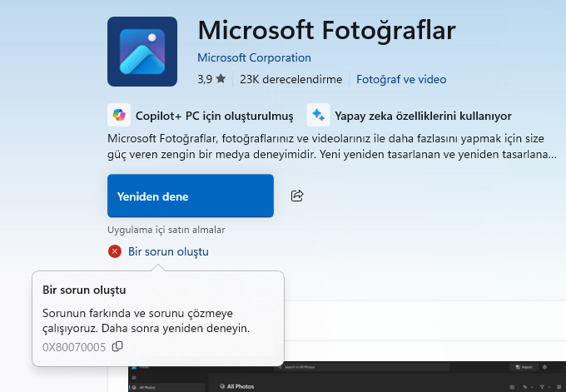The width and height of the screenshot is (566, 392).
Task: Open the Microsoft Corporation publisher link
Action: pyautogui.click(x=254, y=57)
